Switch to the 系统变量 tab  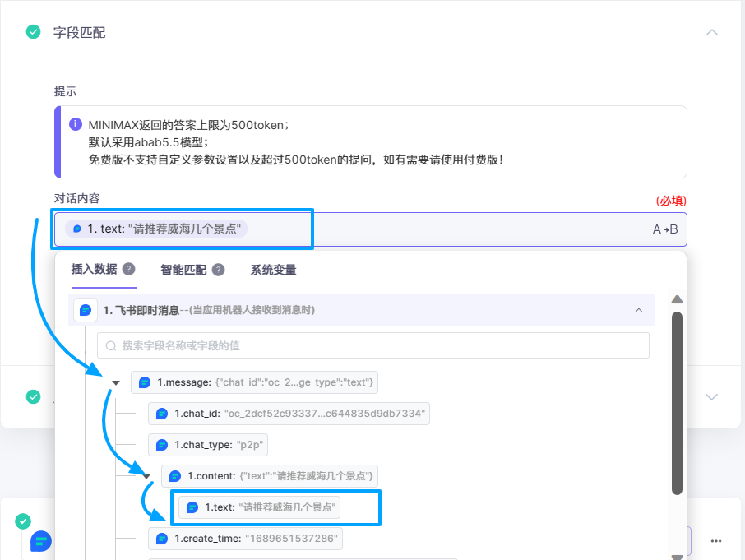click(x=275, y=270)
